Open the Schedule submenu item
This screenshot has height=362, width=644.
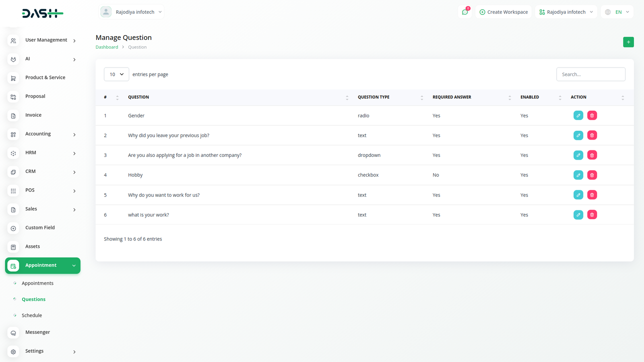point(32,315)
